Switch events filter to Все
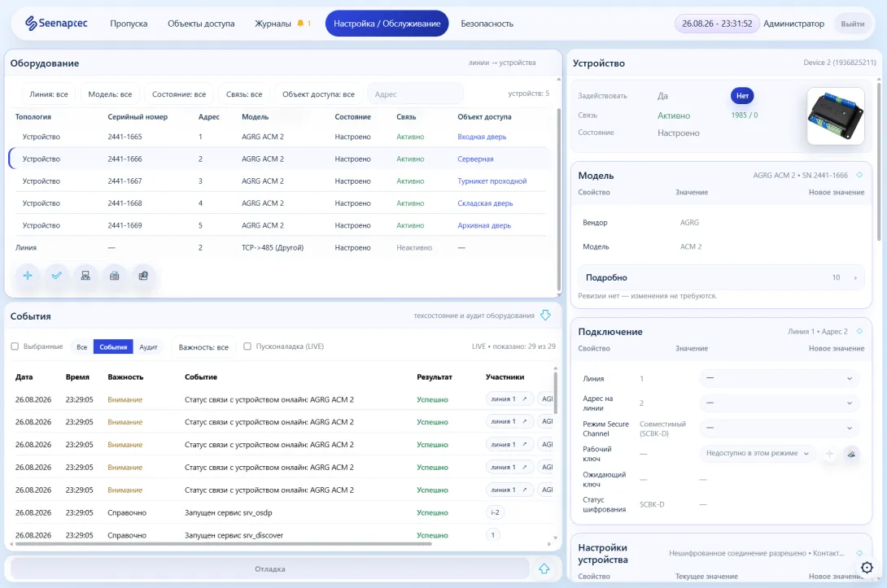This screenshot has height=588, width=887. (82, 346)
